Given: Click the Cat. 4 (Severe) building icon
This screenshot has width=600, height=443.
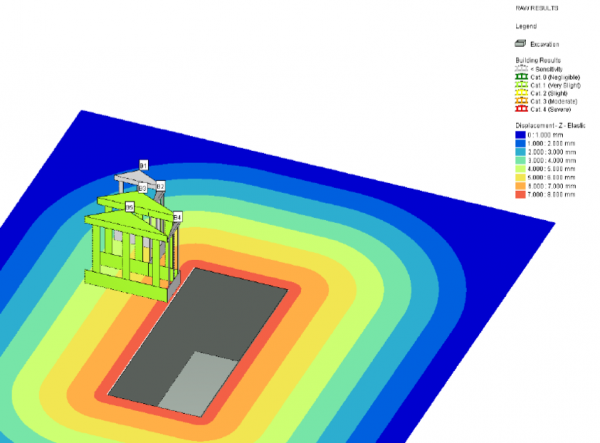Looking at the screenshot, I should pyautogui.click(x=521, y=109).
